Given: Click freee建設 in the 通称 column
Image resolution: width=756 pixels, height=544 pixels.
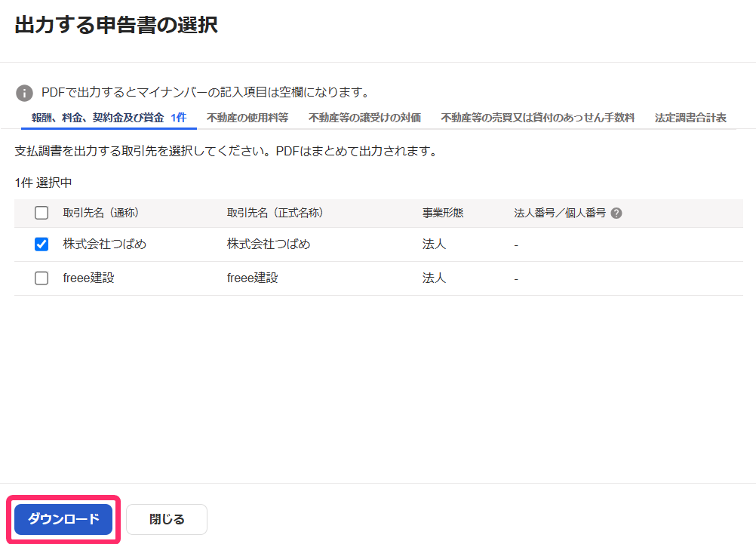Looking at the screenshot, I should click(x=88, y=278).
